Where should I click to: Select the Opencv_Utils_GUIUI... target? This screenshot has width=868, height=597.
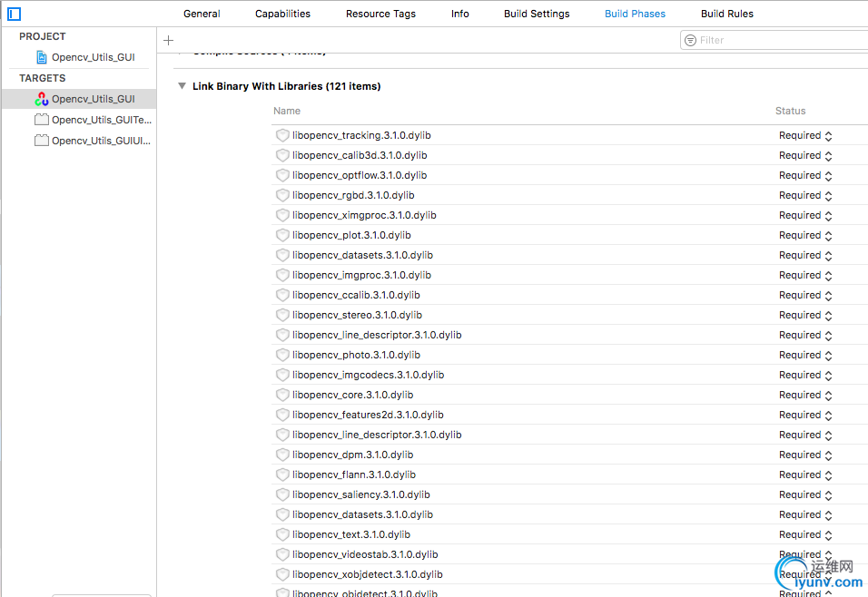(101, 141)
